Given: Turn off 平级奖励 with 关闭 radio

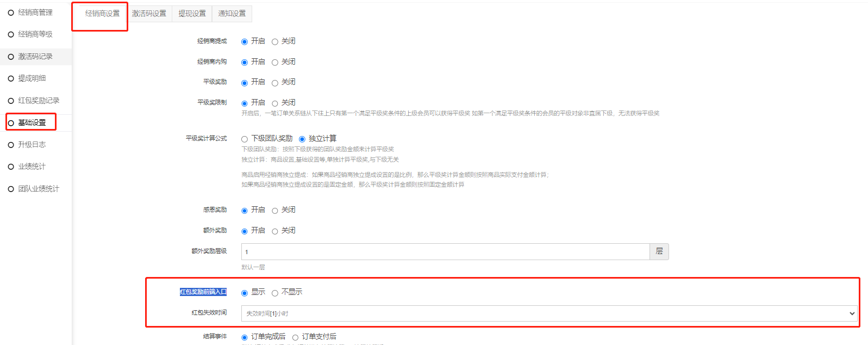Looking at the screenshot, I should point(275,83).
